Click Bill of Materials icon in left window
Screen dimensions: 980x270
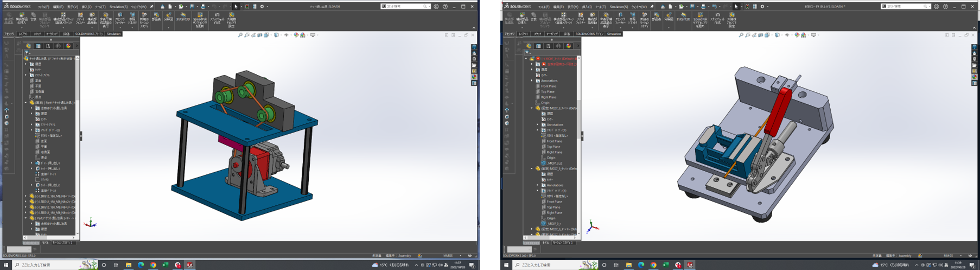pyautogui.click(x=156, y=17)
